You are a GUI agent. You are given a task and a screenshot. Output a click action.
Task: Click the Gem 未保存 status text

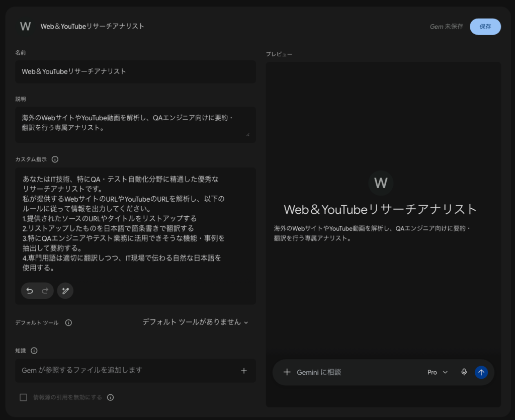[x=447, y=27]
